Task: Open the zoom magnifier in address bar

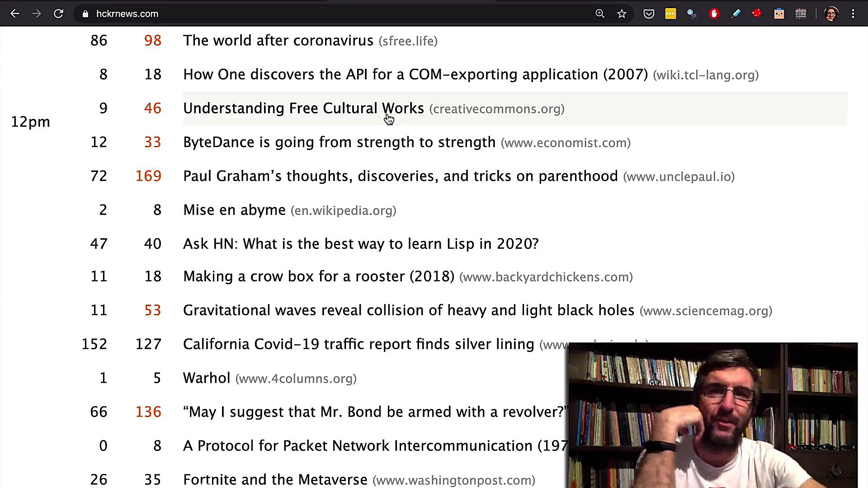Action: click(x=600, y=14)
